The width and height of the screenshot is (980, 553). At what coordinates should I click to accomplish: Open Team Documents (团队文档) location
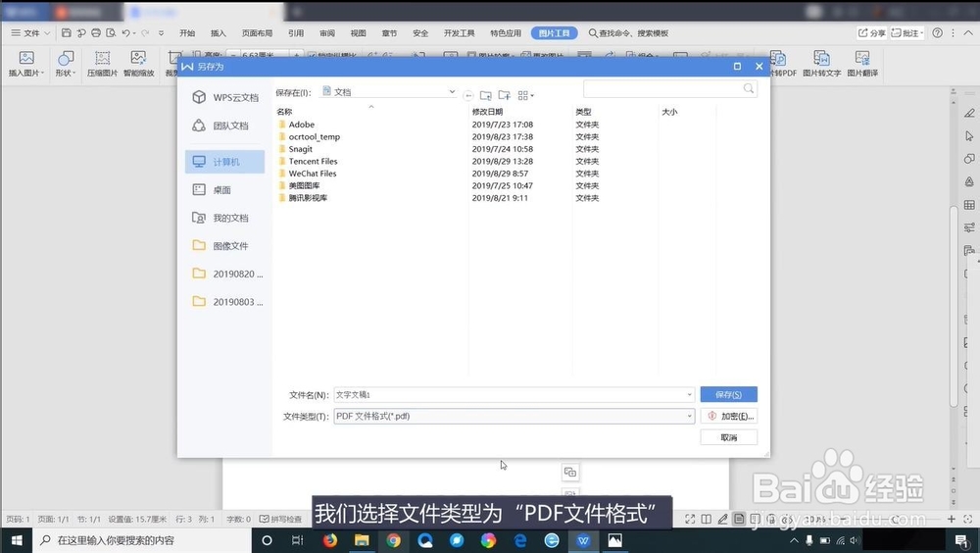tap(225, 126)
